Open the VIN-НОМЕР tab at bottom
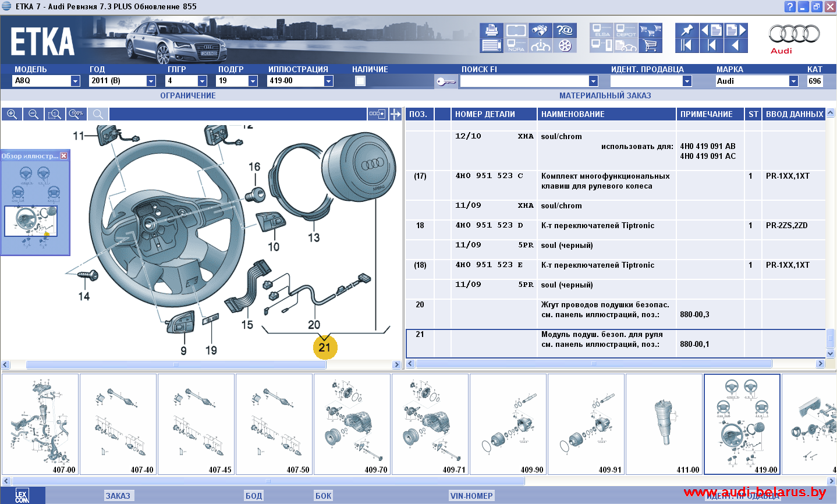The height and width of the screenshot is (504, 837). (x=471, y=496)
